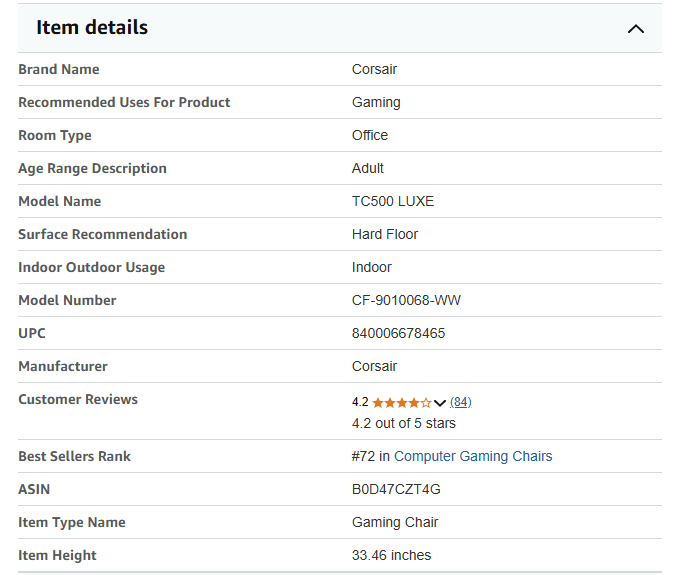Select the 4.2 out of 5 stars text
Viewport: 675px width, 575px height.
pyautogui.click(x=404, y=424)
